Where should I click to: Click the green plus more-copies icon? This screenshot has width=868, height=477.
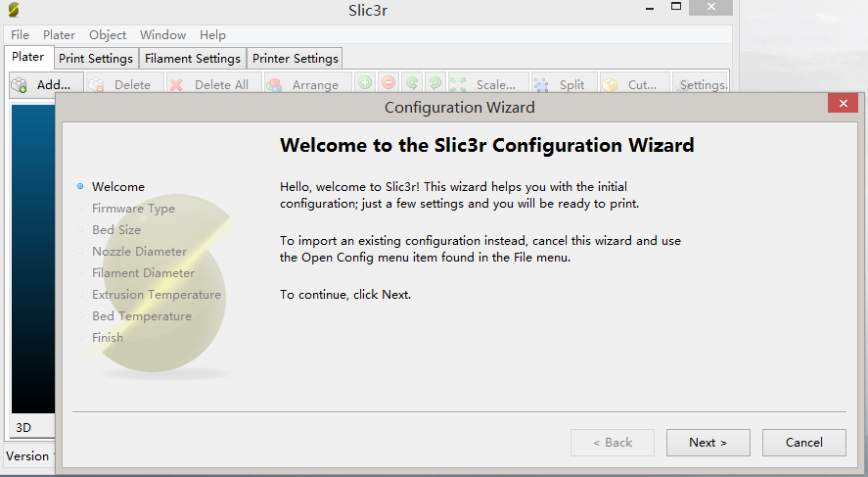(x=364, y=85)
